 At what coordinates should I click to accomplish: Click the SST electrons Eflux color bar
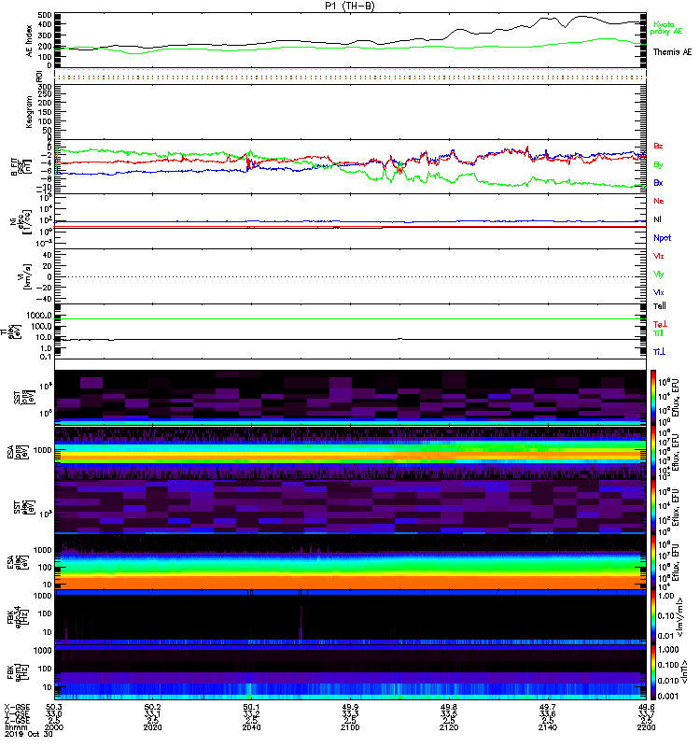[x=652, y=506]
